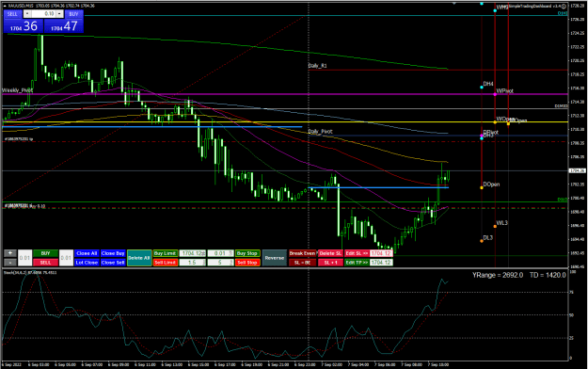Click the 1.5 value field
The image size is (588, 369).
(192, 263)
